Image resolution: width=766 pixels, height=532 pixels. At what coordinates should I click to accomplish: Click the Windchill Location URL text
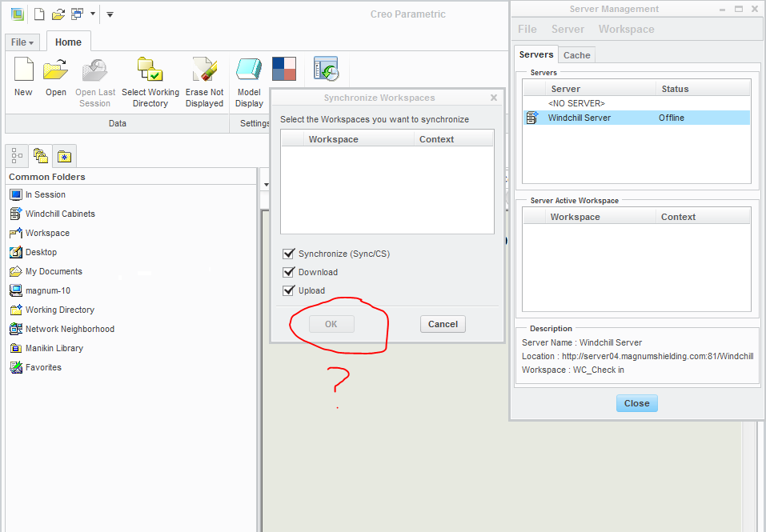click(658, 356)
